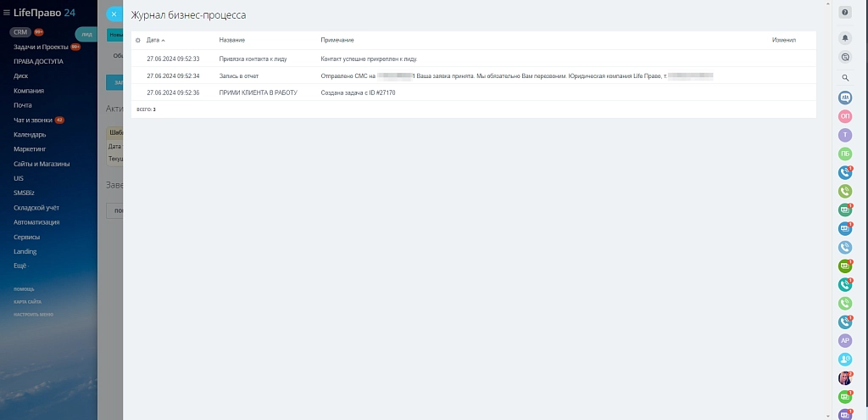This screenshot has width=868, height=420.
Task: Click the grid settings gear icon
Action: pos(138,41)
